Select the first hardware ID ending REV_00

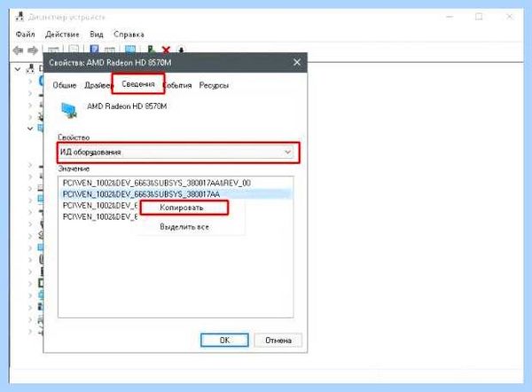[x=157, y=183]
